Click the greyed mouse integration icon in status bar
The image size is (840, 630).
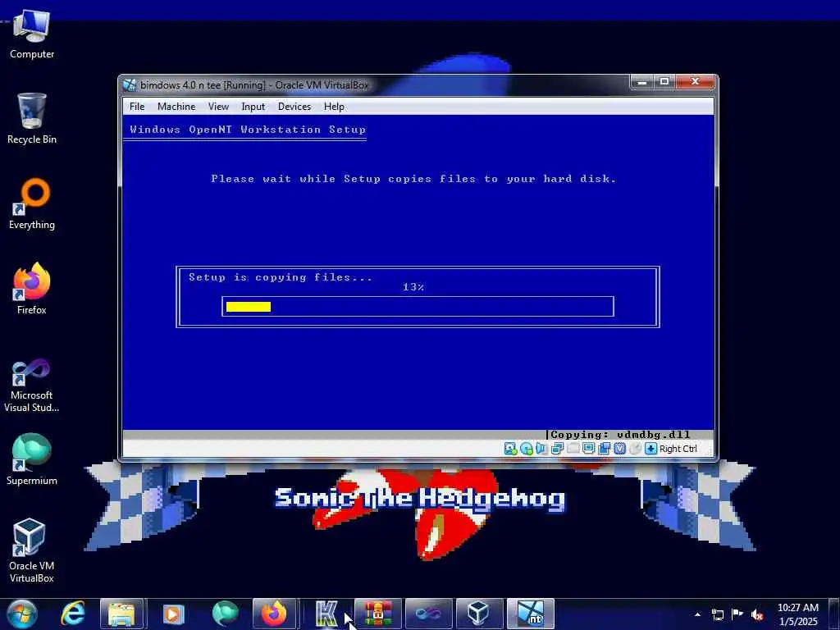coord(635,449)
